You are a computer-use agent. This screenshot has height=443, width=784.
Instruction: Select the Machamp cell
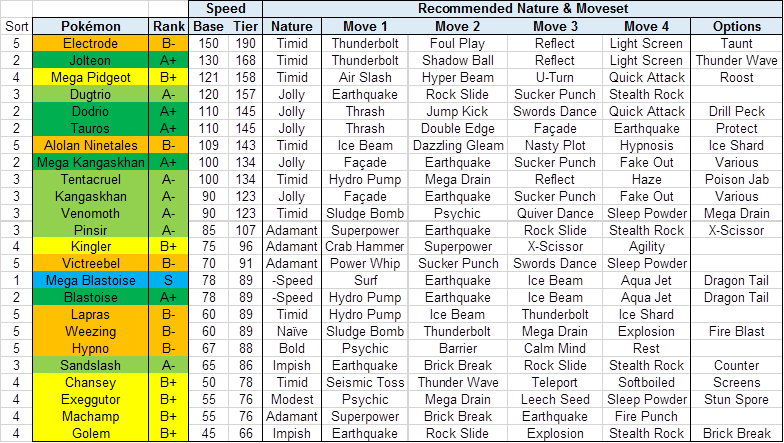(x=90, y=416)
